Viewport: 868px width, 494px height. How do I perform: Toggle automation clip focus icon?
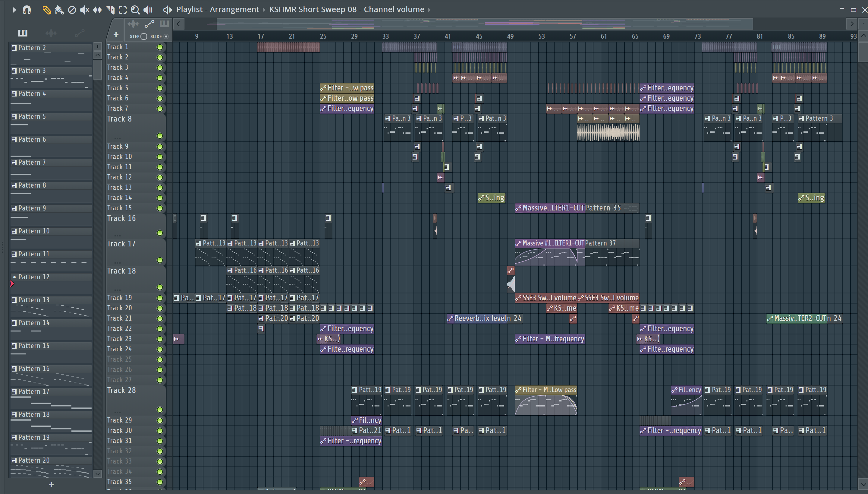coord(149,24)
